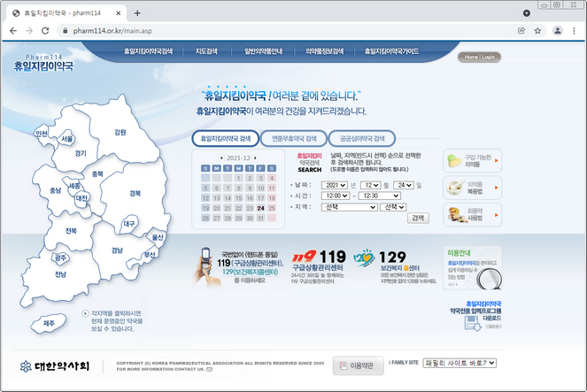Open the month 12 dropdown

pos(371,185)
